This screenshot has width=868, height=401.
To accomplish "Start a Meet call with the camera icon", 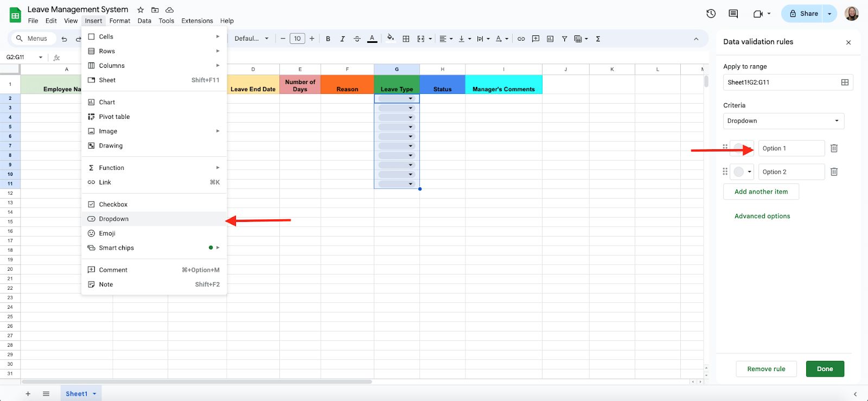I will (x=758, y=14).
